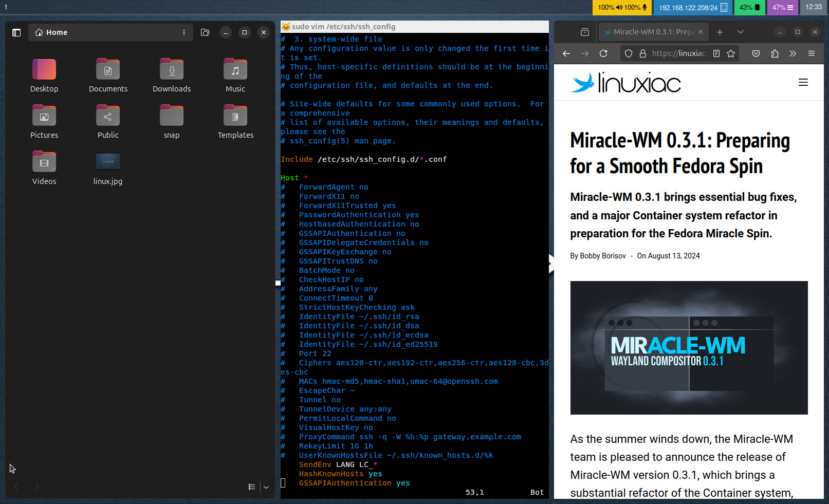Click the volume indicator in the top bar
Screen dimensions: 829x504
click(x=622, y=7)
